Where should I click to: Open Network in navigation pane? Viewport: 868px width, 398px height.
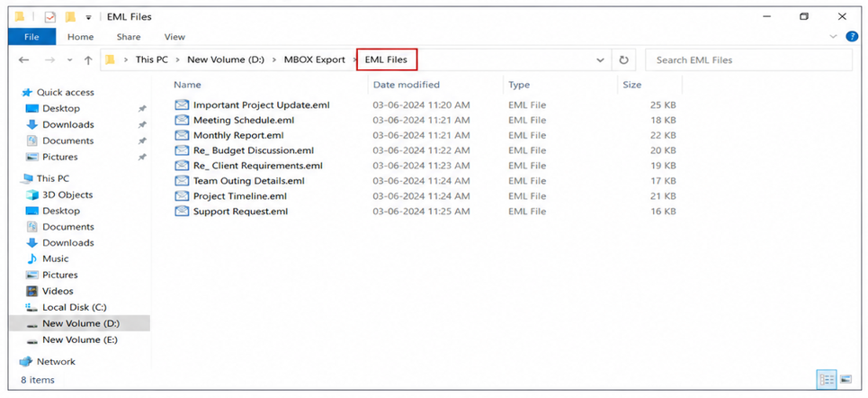(56, 361)
